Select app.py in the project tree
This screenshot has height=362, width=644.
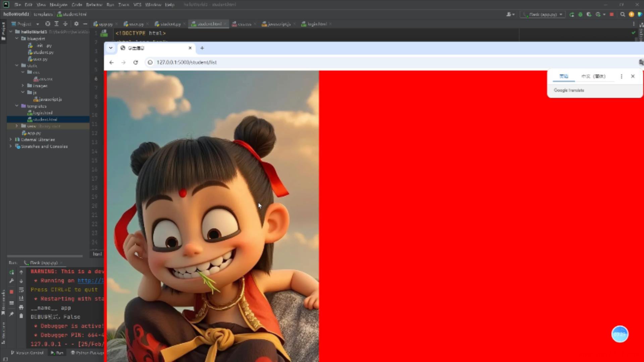point(31,133)
